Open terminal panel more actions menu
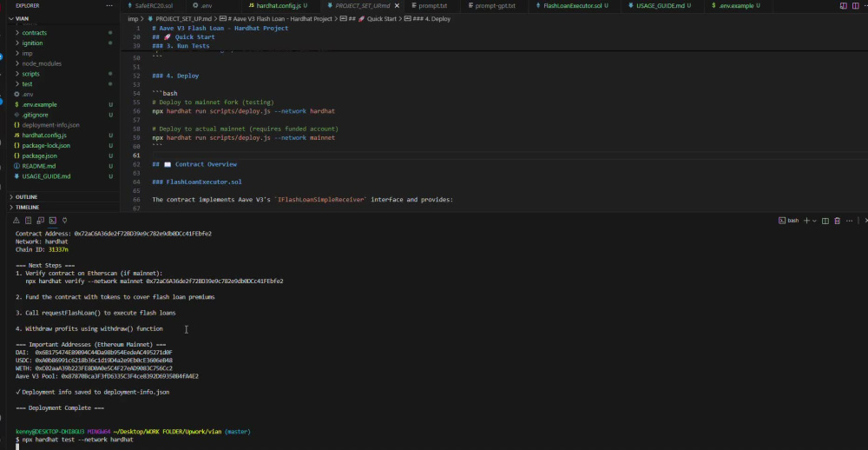The height and width of the screenshot is (450, 868). coord(850,221)
